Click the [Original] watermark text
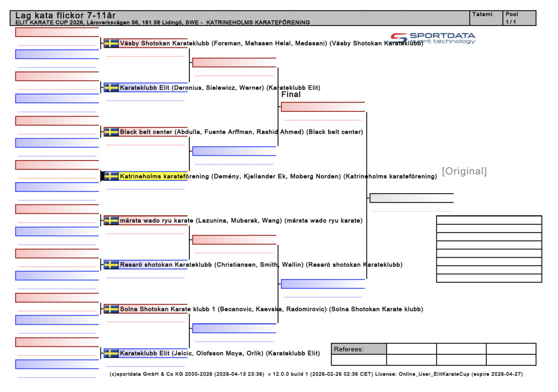The width and height of the screenshot is (558, 392). (x=464, y=171)
